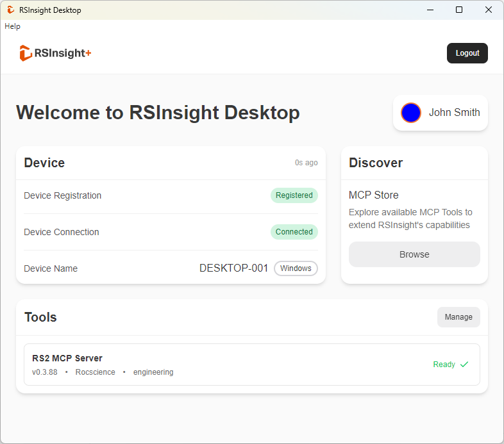Close the RSInsight Desktop window

(x=488, y=10)
